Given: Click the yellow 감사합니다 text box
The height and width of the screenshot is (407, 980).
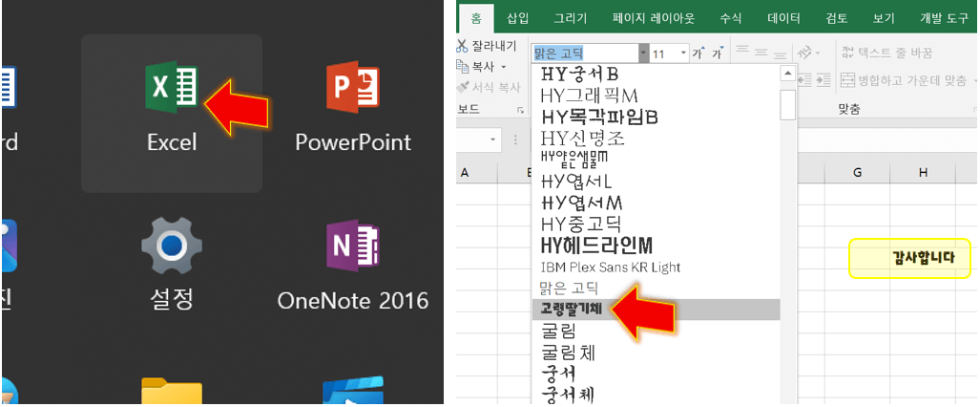Looking at the screenshot, I should click(910, 258).
